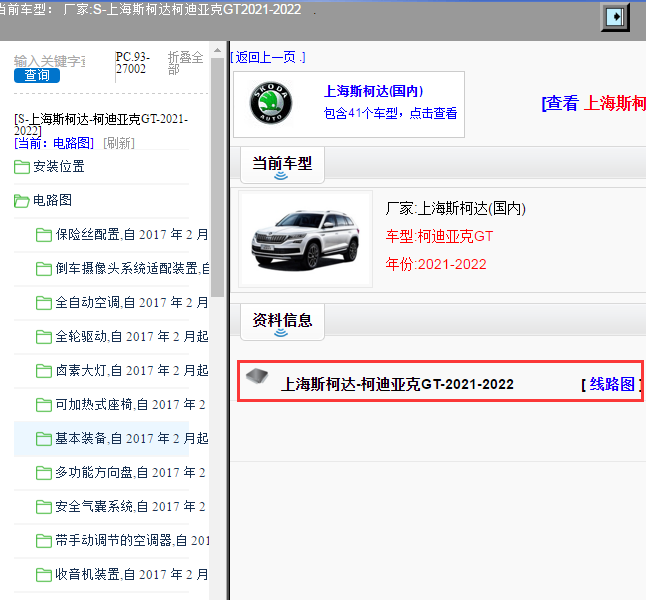Image resolution: width=646 pixels, height=600 pixels.
Task: Focus the 输入关键字 search field
Action: [49, 61]
